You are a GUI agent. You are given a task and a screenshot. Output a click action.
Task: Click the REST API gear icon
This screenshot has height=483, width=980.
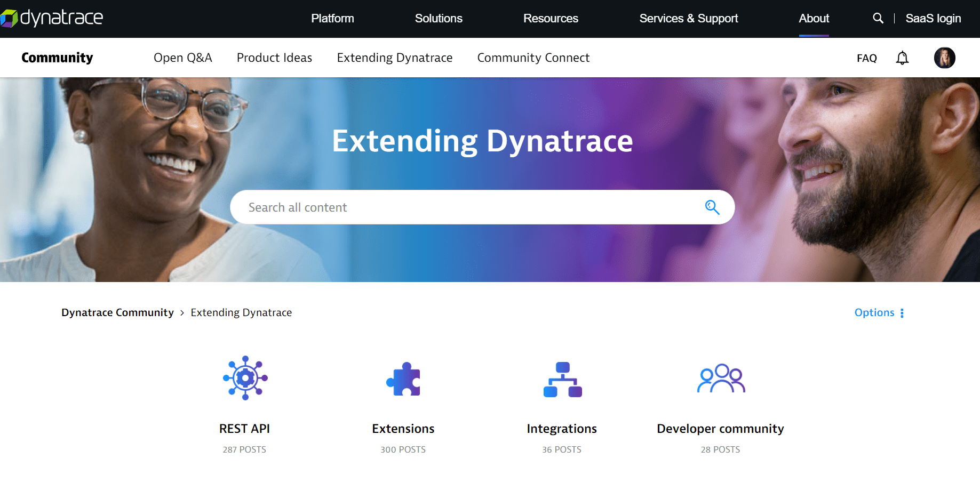pos(245,378)
